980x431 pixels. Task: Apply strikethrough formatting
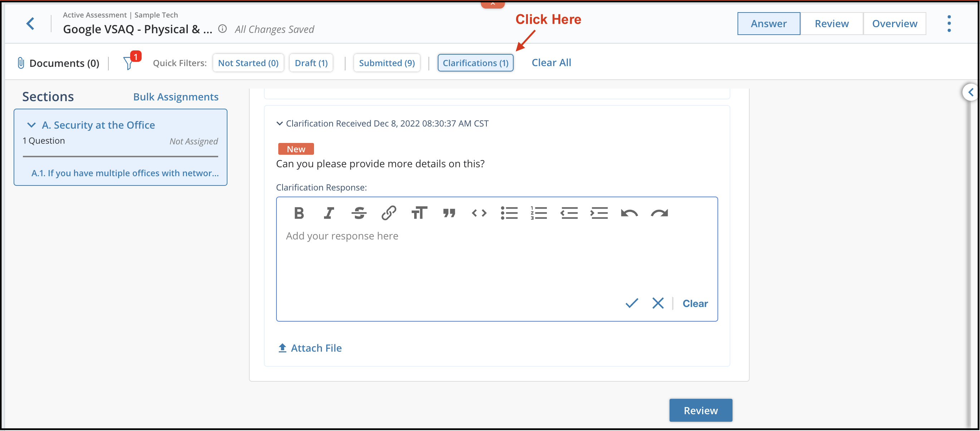pos(359,213)
